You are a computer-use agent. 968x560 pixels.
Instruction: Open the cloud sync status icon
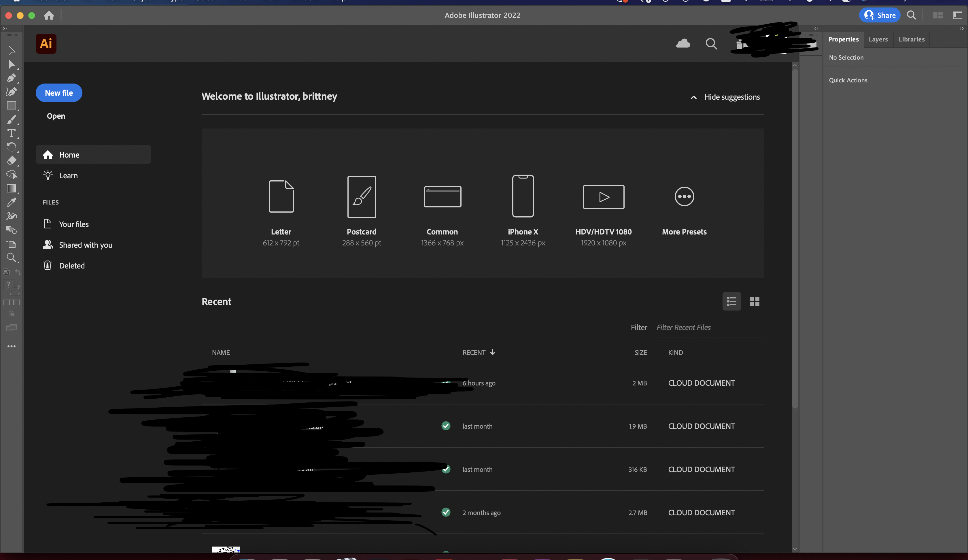(x=683, y=43)
